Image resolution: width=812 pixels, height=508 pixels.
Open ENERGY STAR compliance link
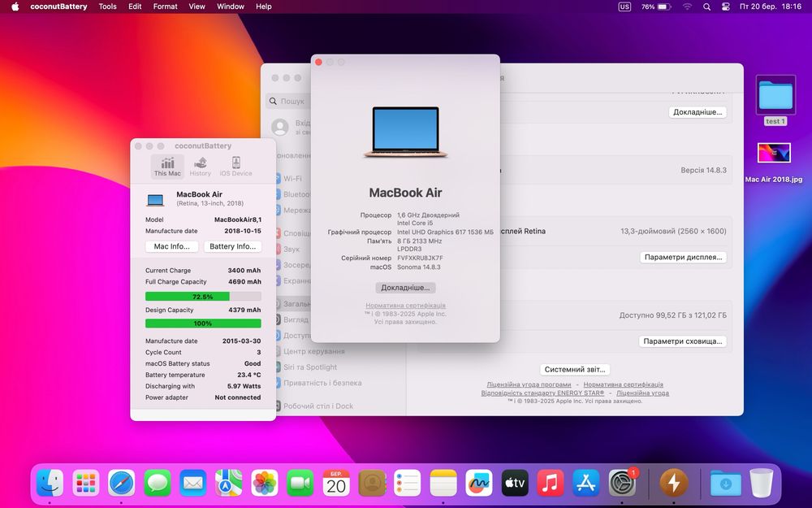[x=542, y=393]
